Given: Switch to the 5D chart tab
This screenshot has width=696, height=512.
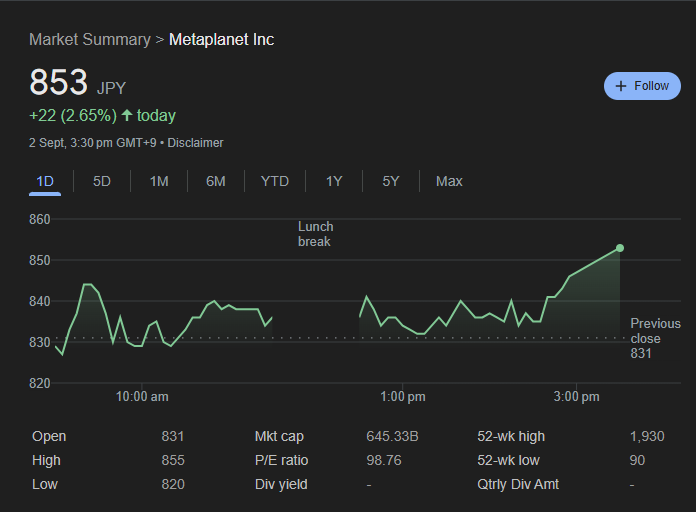Looking at the screenshot, I should (x=102, y=181).
